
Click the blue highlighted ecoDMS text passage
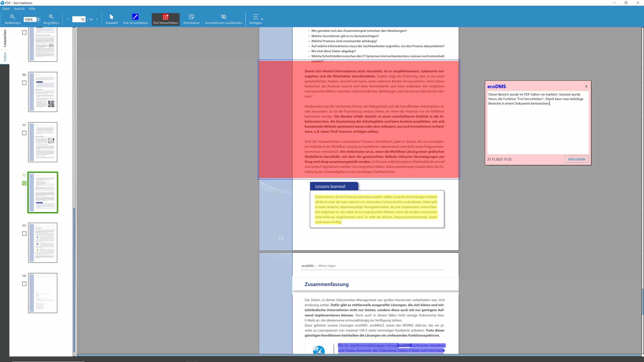pos(392,348)
